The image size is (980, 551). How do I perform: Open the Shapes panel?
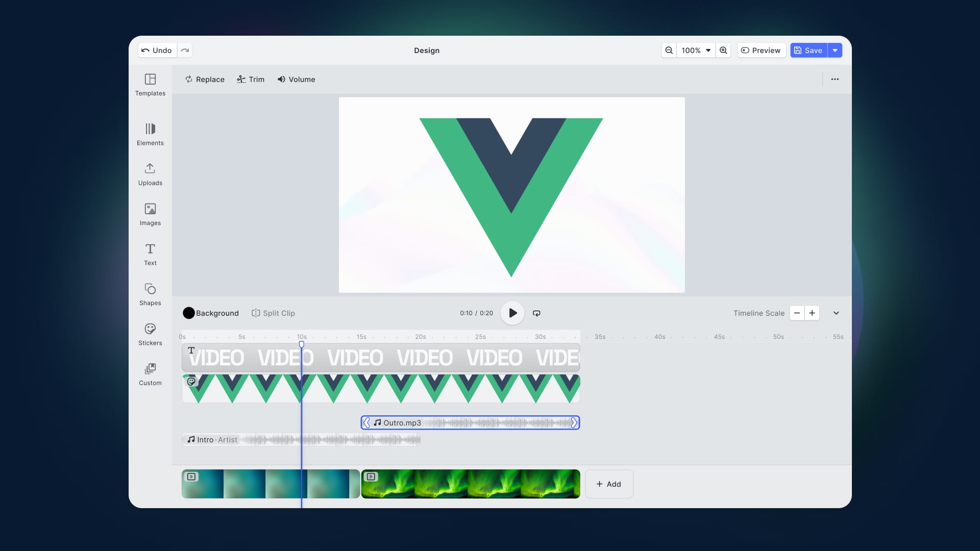point(150,294)
